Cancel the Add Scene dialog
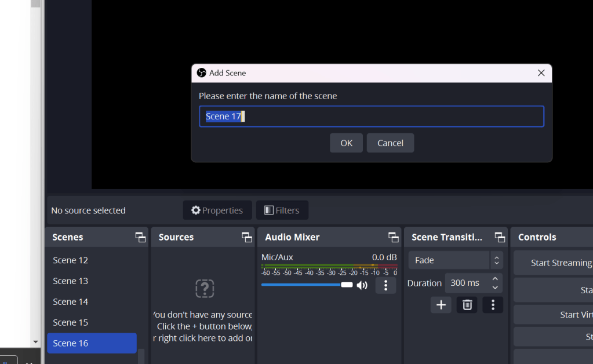Screen dimensions: 593x364 (x=390, y=143)
